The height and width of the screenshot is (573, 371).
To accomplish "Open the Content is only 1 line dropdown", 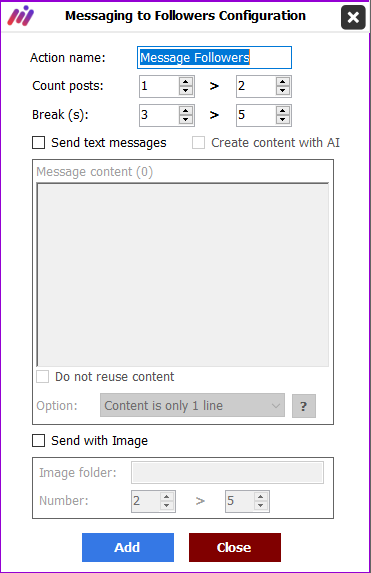I will click(x=192, y=405).
